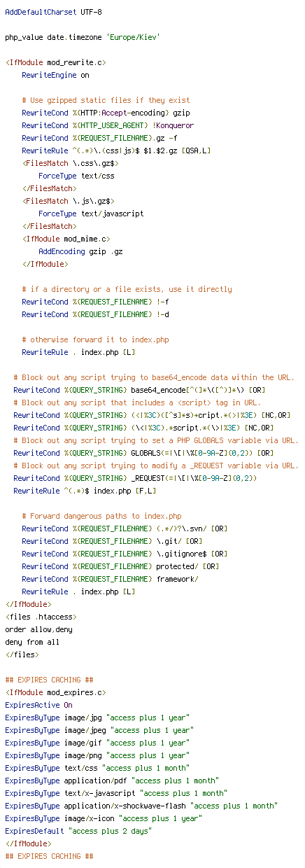Select the comment '# Use gzipped static files if they exist'
Image resolution: width=305 pixels, height=868 pixels.
point(106,100)
